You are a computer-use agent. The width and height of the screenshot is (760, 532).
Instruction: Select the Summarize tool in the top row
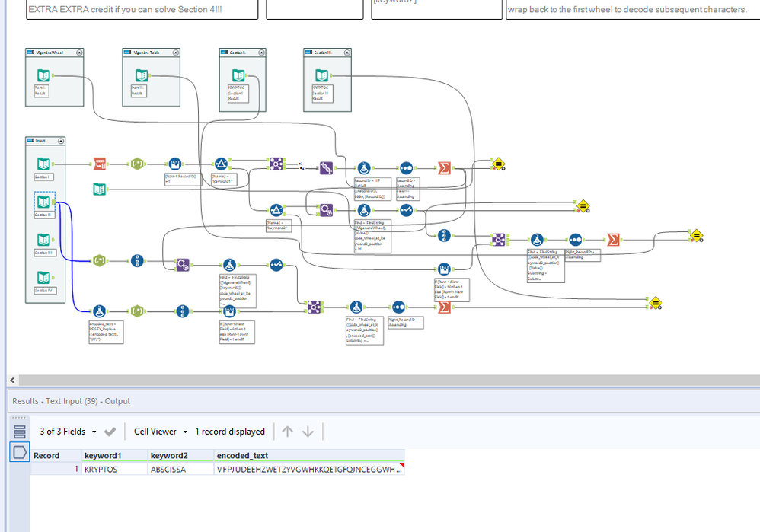click(x=444, y=168)
